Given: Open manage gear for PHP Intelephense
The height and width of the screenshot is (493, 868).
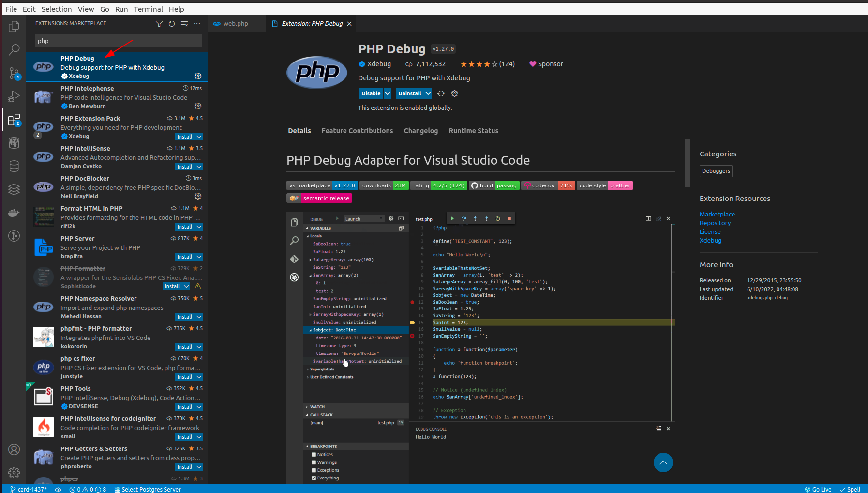Looking at the screenshot, I should coord(198,106).
